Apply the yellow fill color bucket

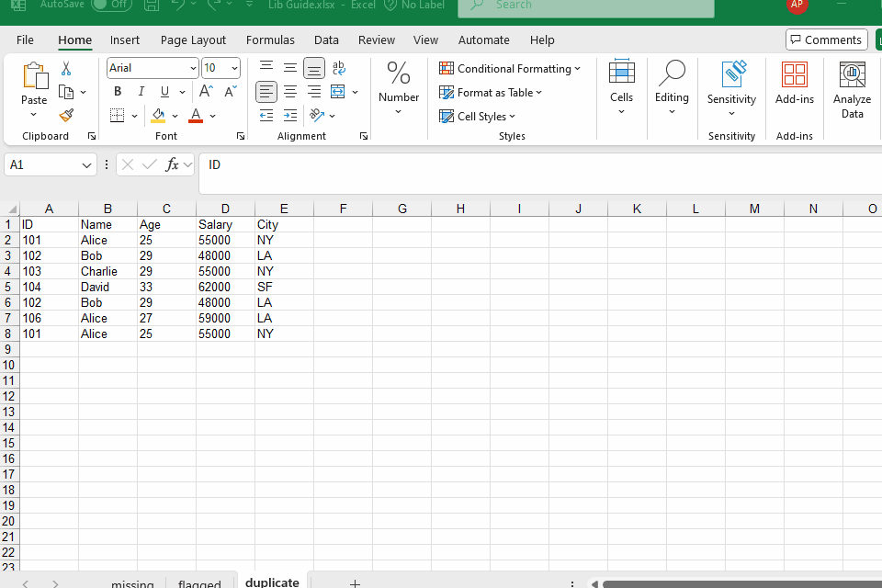tap(158, 116)
